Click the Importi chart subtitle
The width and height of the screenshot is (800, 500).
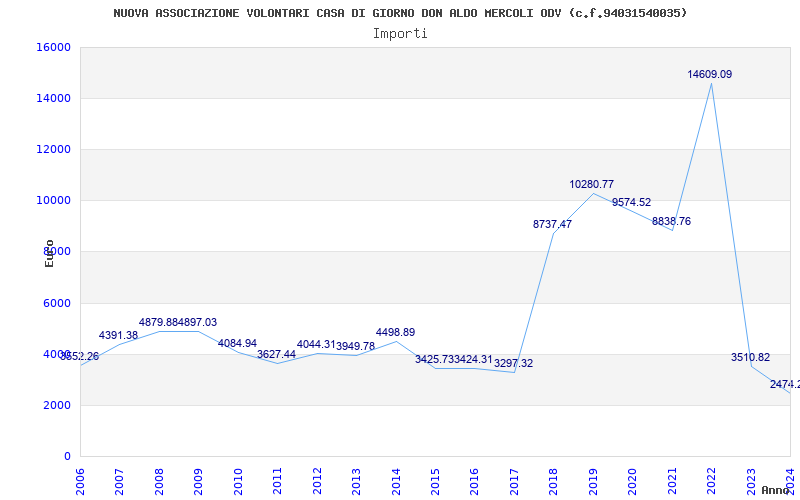[x=400, y=33]
